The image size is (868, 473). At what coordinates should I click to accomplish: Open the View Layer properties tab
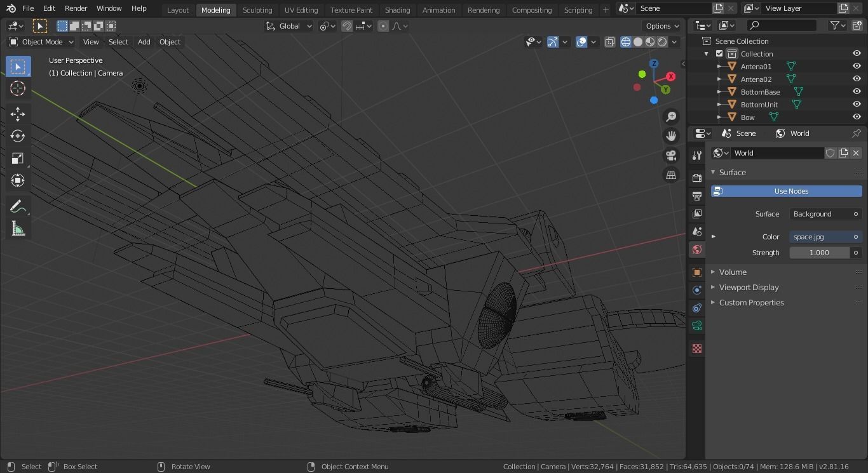coord(697,214)
